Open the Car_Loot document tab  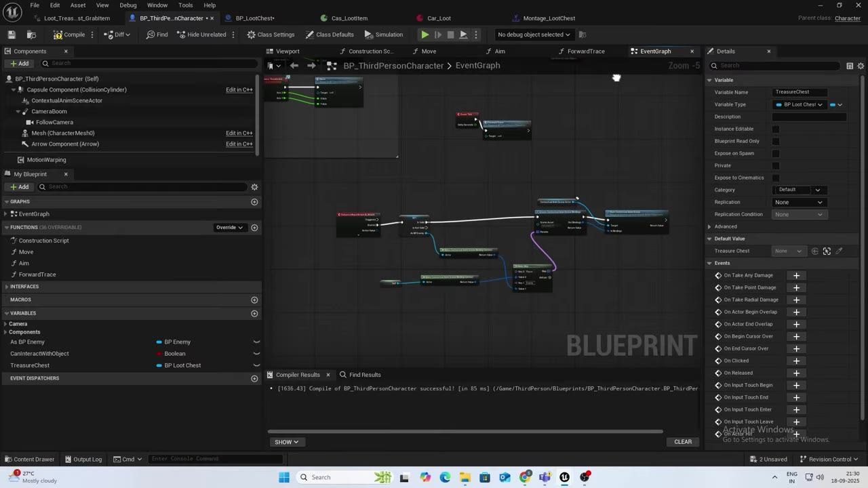(439, 18)
